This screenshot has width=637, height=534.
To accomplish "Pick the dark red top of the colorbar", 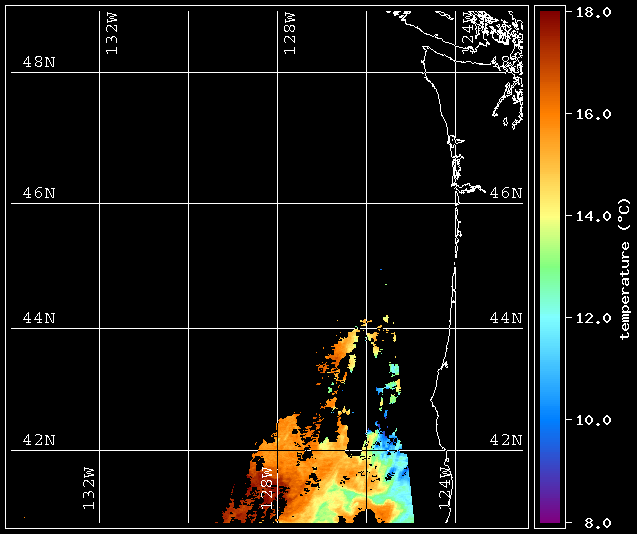I will 551,16.
